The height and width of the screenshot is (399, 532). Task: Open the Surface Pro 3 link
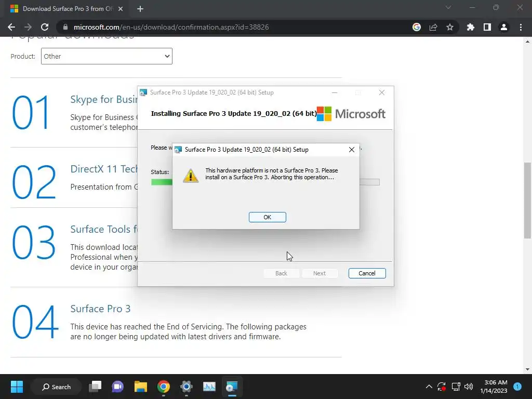coord(100,309)
